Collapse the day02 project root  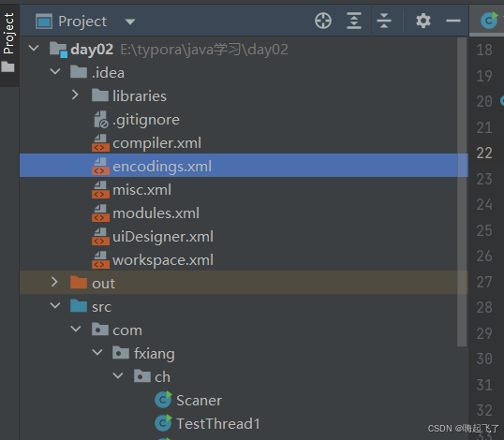pos(34,49)
